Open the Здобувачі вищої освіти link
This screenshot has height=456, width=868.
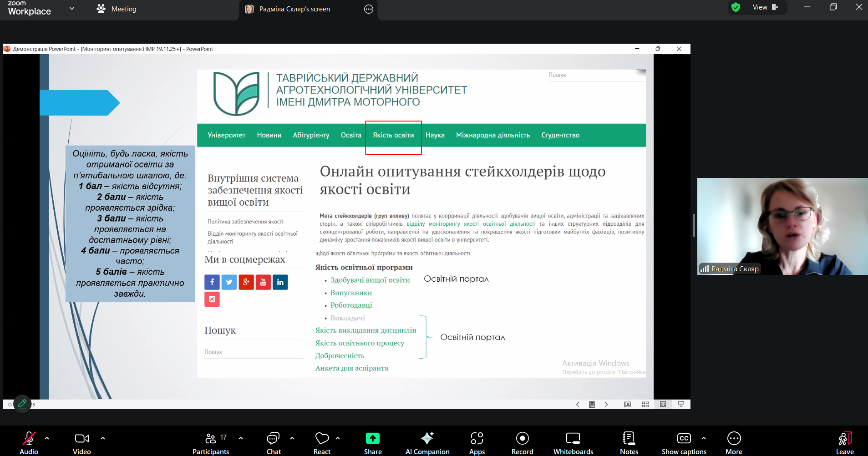pyautogui.click(x=370, y=280)
